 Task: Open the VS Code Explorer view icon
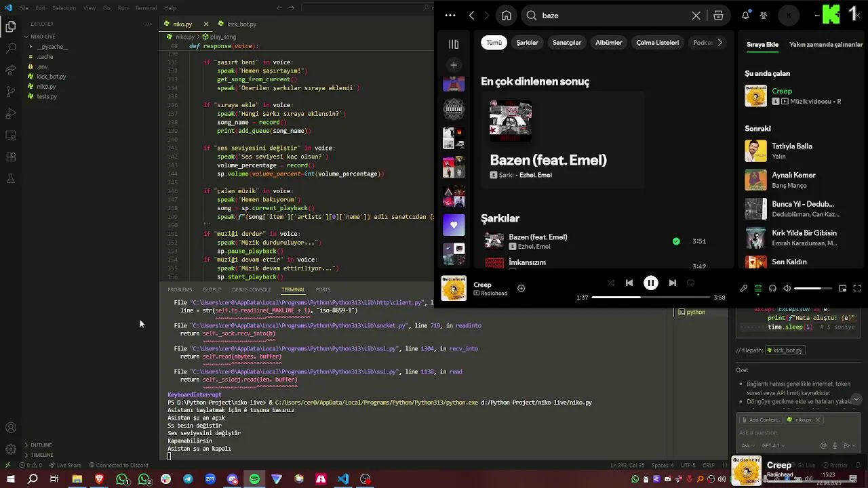pos(11,27)
